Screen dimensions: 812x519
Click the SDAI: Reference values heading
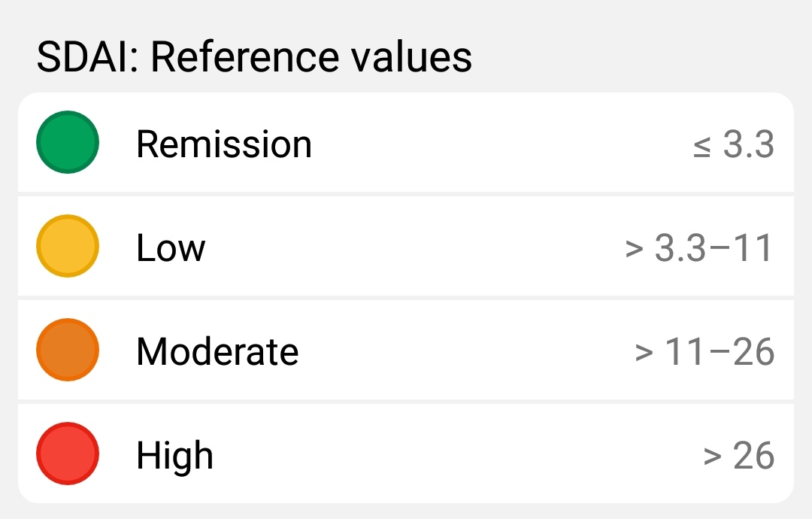click(x=254, y=57)
